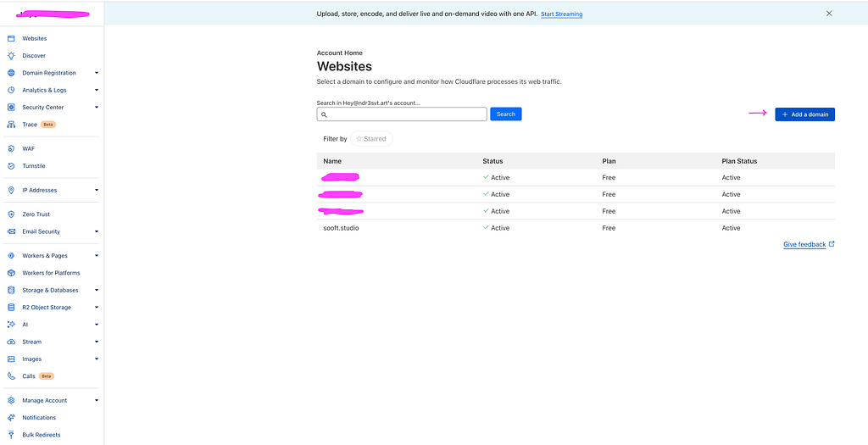Open the sooft.studio domain

[341, 228]
